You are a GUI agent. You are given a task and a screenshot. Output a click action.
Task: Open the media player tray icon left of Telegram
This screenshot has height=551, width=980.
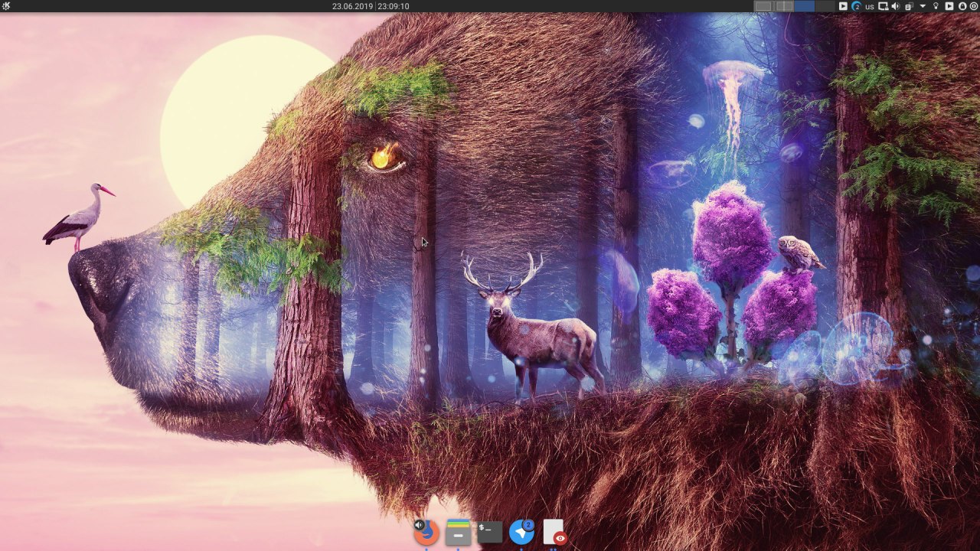[843, 6]
